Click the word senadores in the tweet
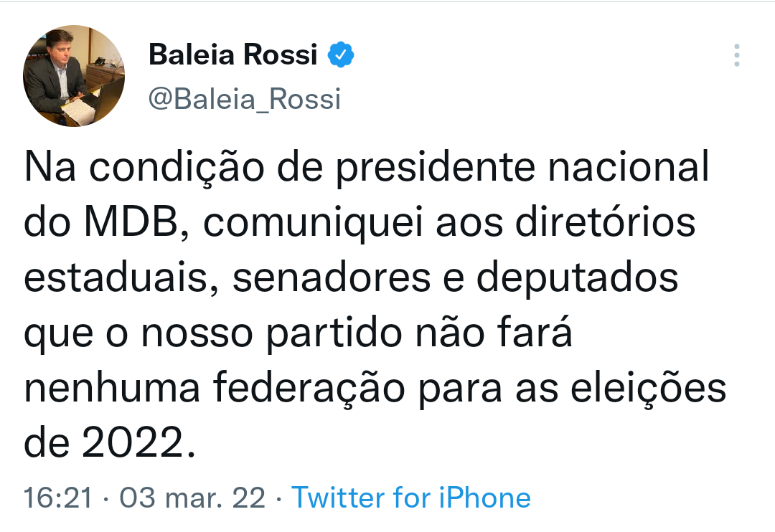 [332, 278]
